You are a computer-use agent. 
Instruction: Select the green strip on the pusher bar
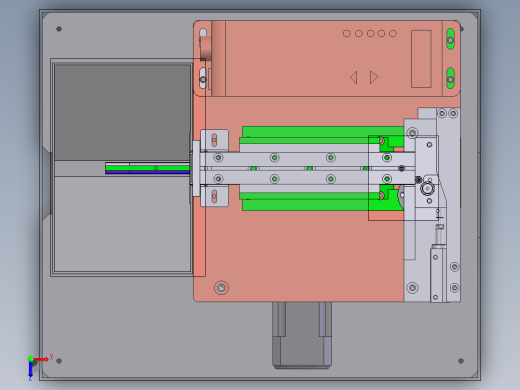coord(148,168)
